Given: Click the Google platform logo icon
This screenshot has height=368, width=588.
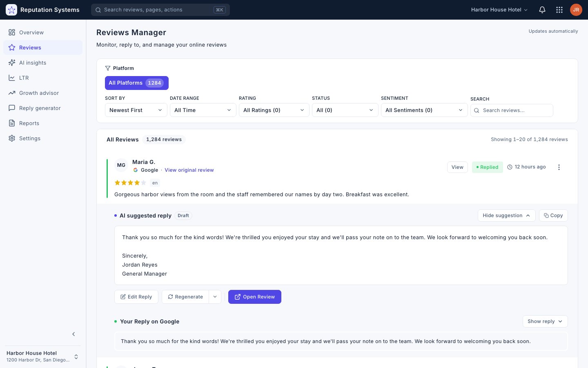Looking at the screenshot, I should tap(136, 170).
